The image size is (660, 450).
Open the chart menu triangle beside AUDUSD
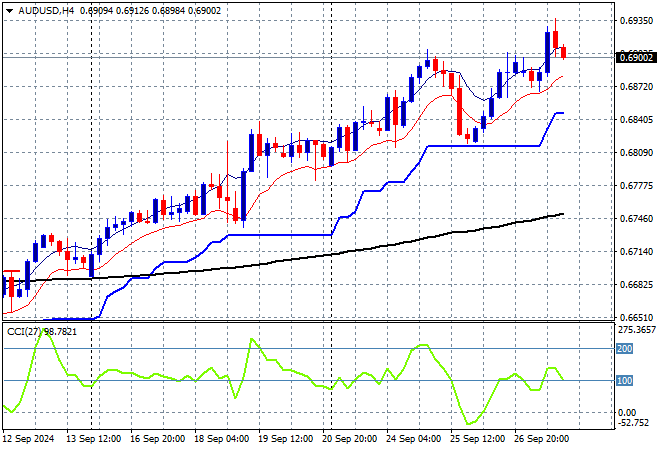coord(9,11)
